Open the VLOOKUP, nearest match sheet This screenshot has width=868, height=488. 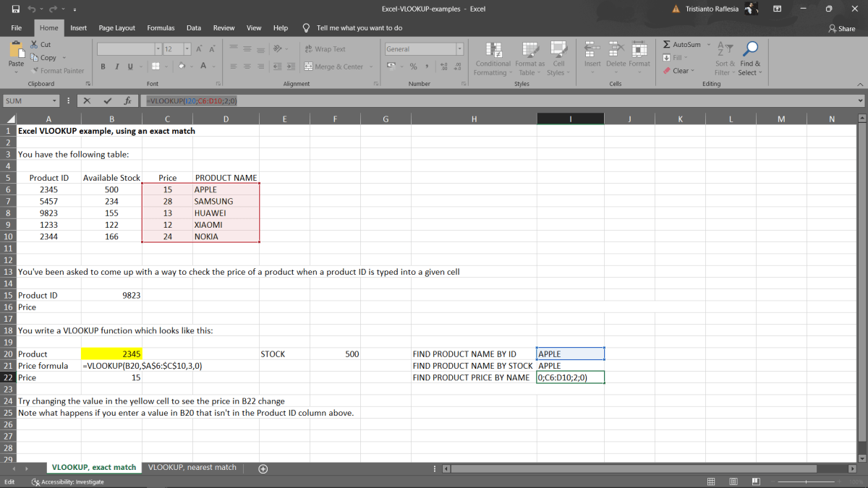[x=192, y=467]
